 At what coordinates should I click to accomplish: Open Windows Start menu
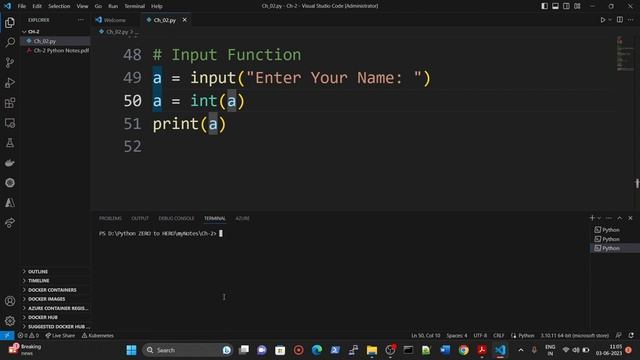tap(131, 350)
